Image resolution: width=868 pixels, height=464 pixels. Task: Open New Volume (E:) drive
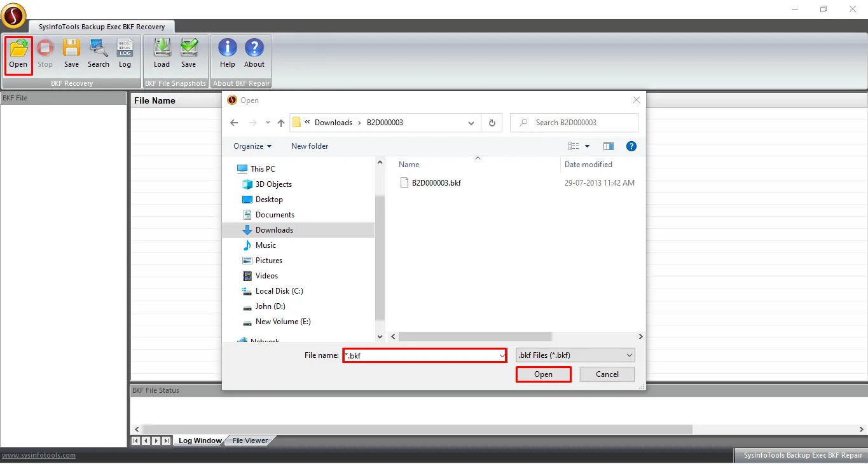277,322
